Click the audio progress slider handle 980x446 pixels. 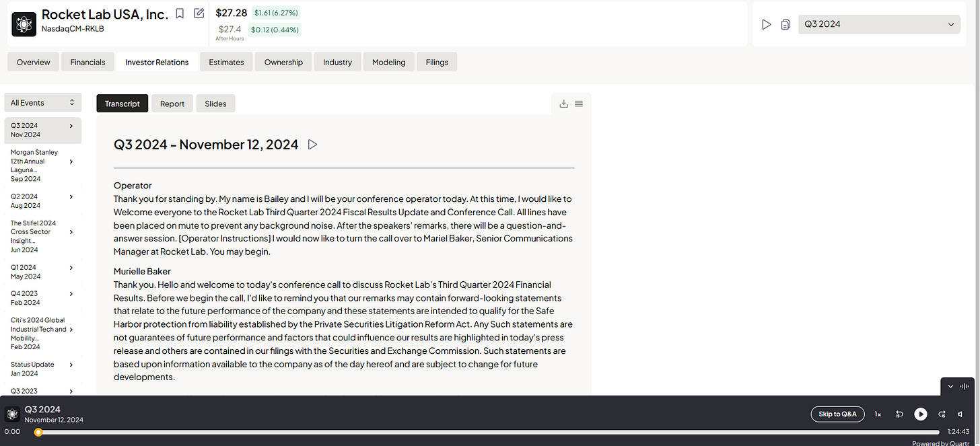click(38, 432)
